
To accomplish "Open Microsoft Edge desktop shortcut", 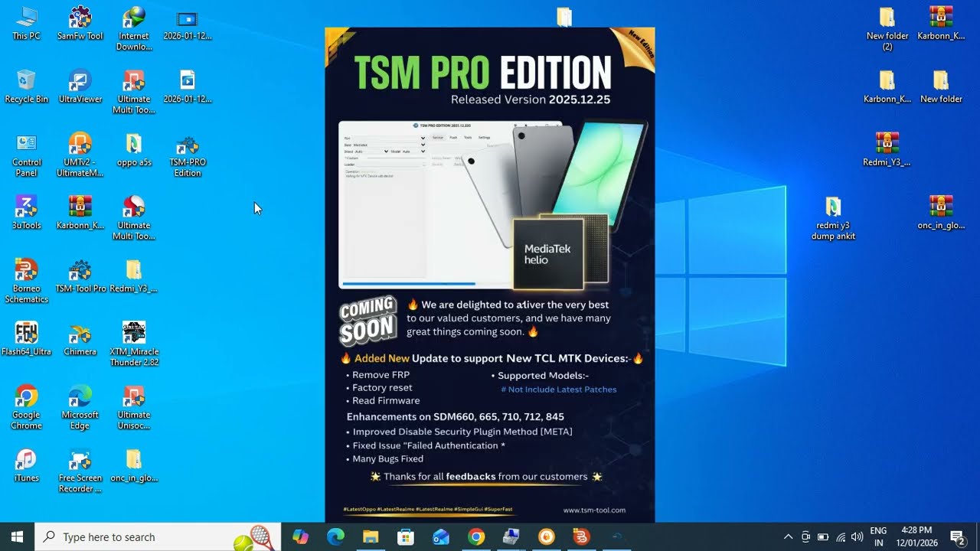I will 80,407.
